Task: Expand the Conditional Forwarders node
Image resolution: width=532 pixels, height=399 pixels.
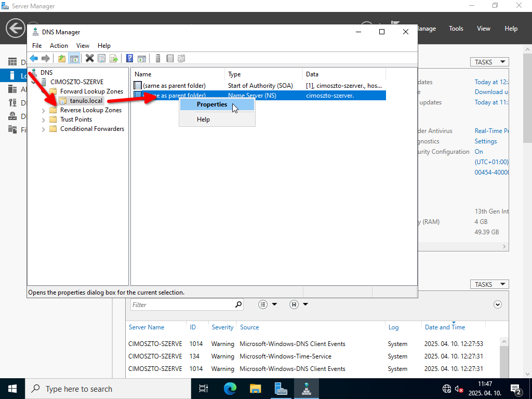Action: pos(44,129)
